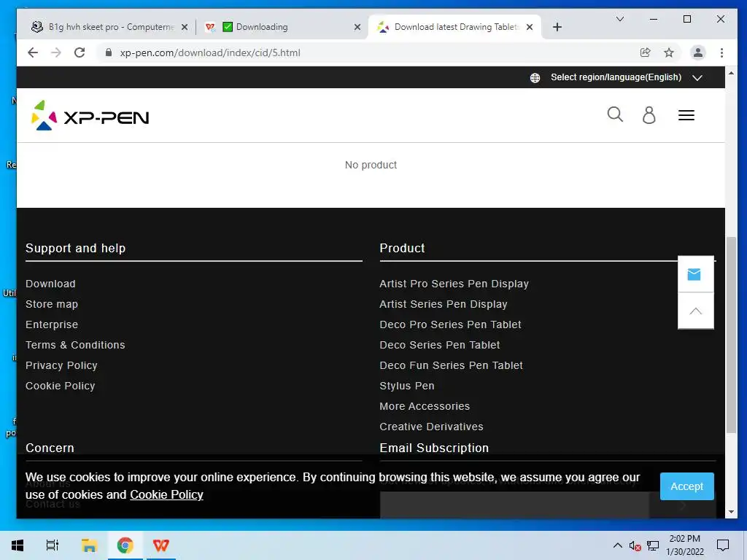Open footer Cookie Policy link
Image resolution: width=747 pixels, height=560 pixels.
[x=61, y=386]
